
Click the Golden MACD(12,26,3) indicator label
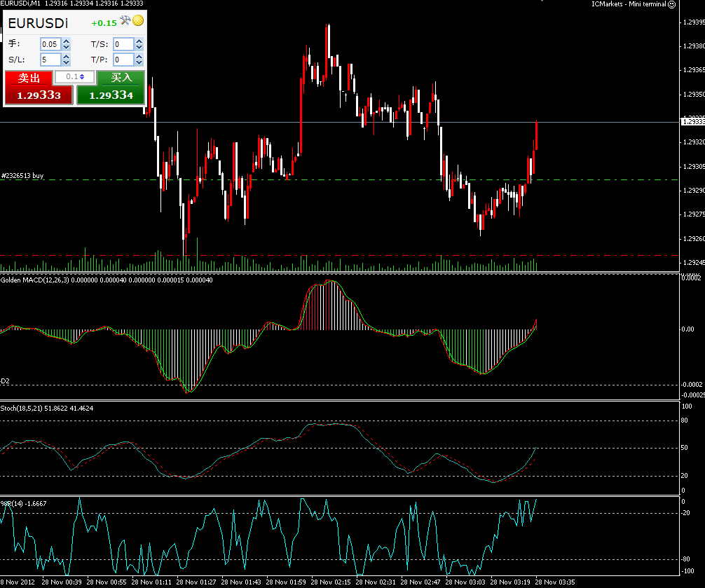(x=34, y=280)
